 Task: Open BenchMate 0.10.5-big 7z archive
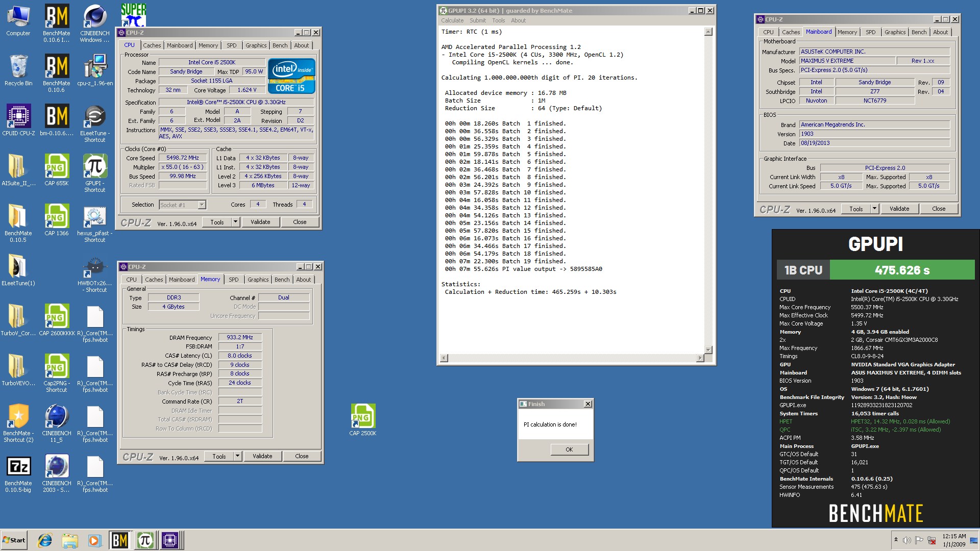18,473
